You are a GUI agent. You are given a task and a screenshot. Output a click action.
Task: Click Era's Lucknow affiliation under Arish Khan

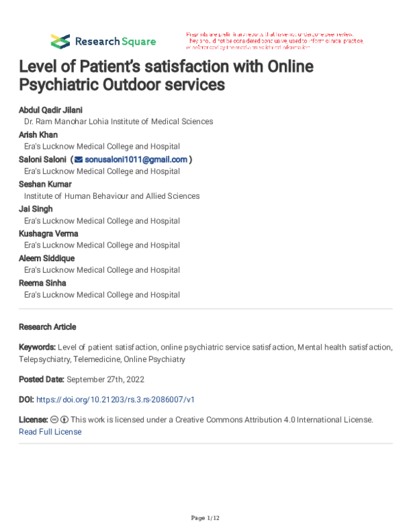(102, 147)
